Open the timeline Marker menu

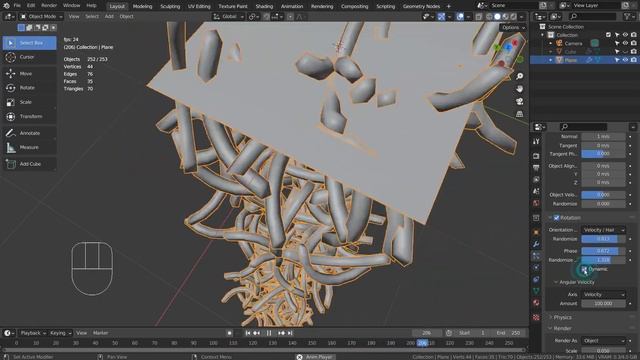click(x=100, y=333)
